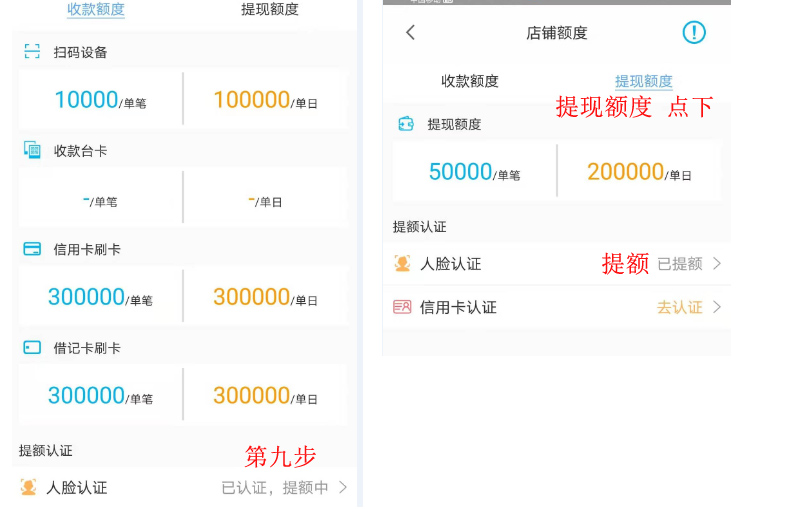Tap the face authentication icon in right panel
The image size is (790, 516).
[x=402, y=264]
